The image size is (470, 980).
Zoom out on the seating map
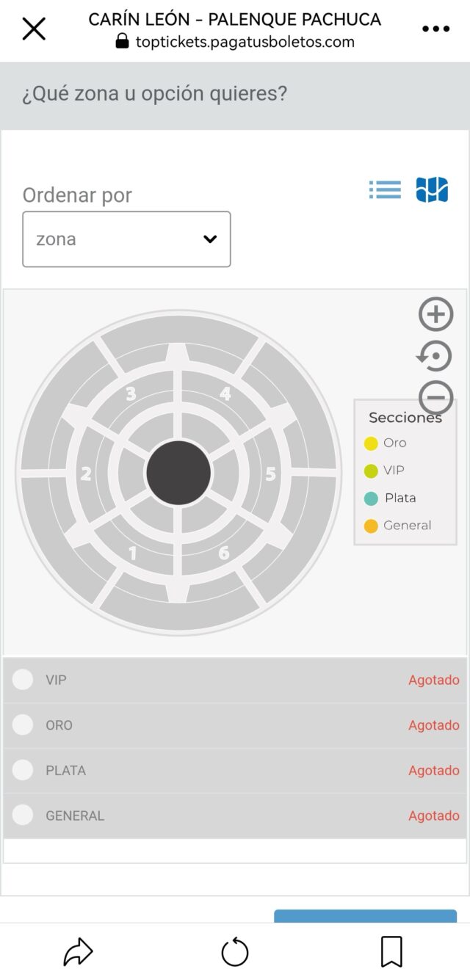tap(436, 398)
